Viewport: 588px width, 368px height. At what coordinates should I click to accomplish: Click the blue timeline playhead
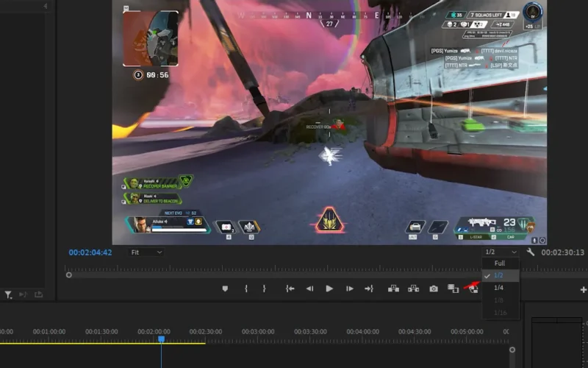161,339
